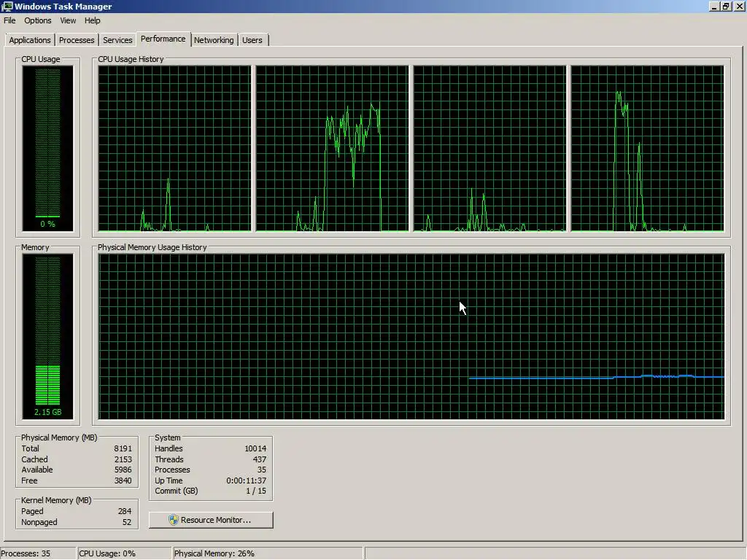Restore down the Task Manager window
The width and height of the screenshot is (747, 560).
pyautogui.click(x=726, y=6)
